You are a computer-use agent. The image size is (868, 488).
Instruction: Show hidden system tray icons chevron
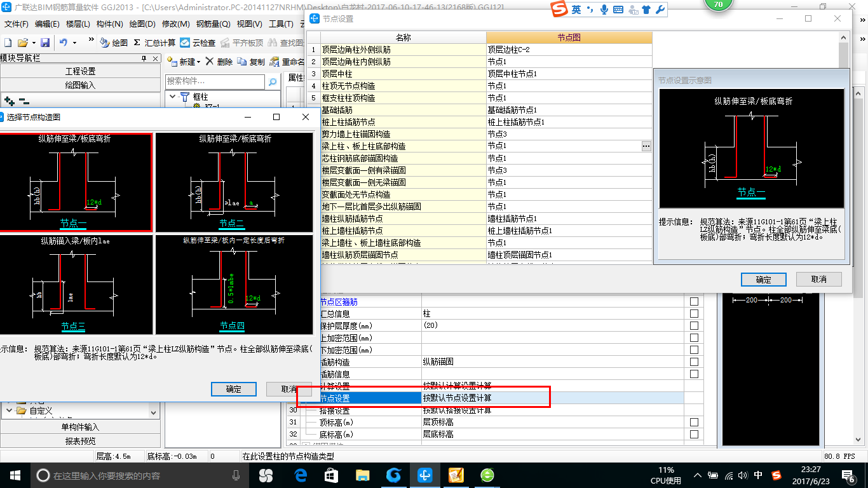click(698, 475)
